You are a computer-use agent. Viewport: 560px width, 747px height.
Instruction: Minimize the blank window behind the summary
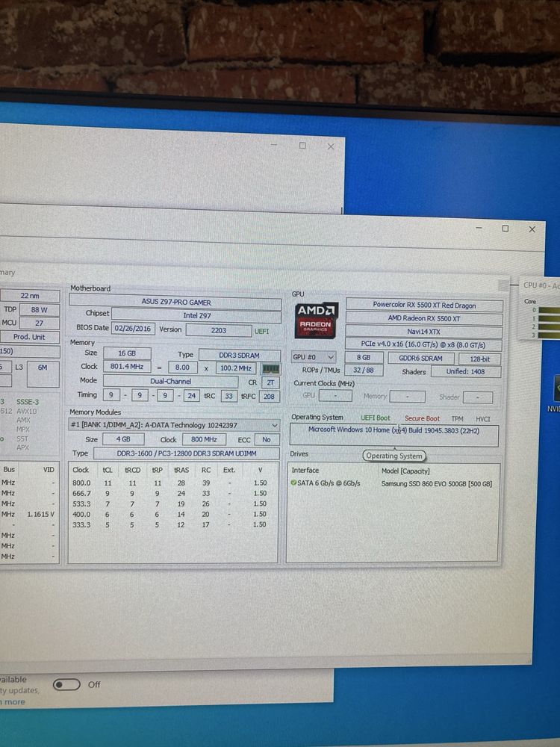(274, 144)
